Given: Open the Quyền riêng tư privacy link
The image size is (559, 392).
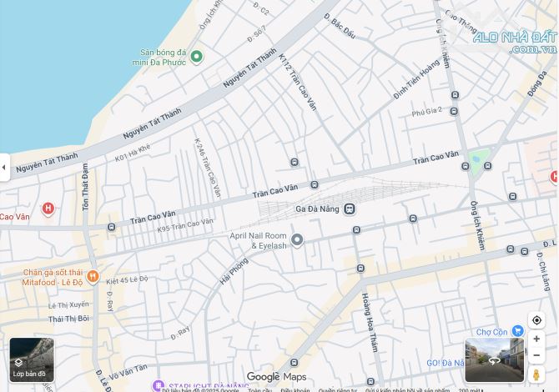Looking at the screenshot, I should (337, 389).
